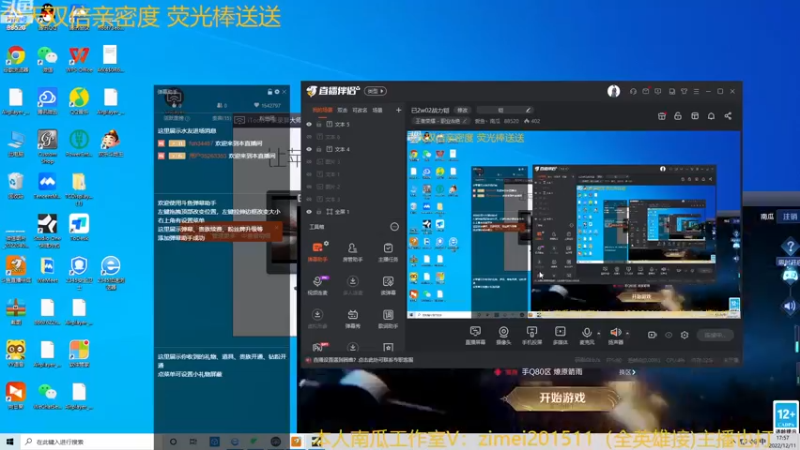Open the WPS Office desktop icon
Screen dimensions: 800x450
pos(79,59)
